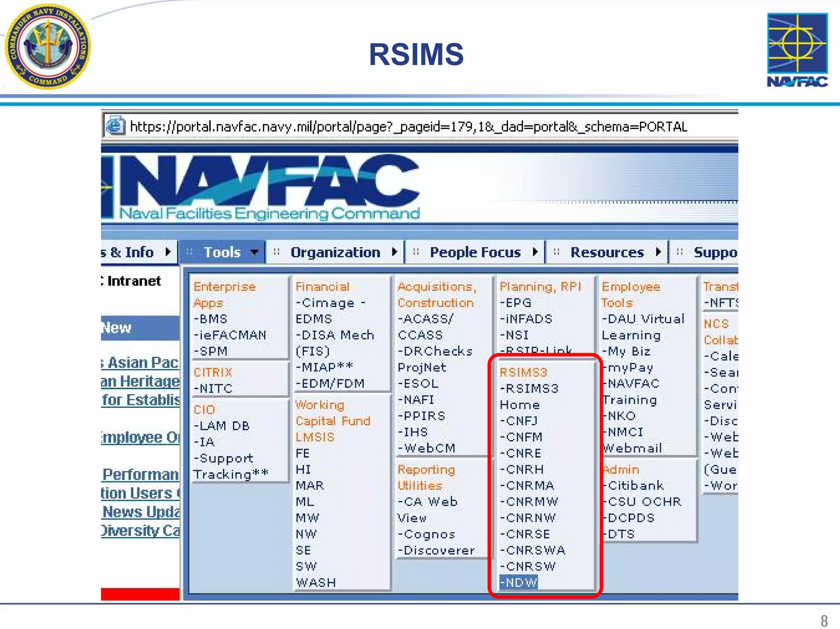Select -PPIRS entry
The image size is (840, 629).
tap(422, 416)
